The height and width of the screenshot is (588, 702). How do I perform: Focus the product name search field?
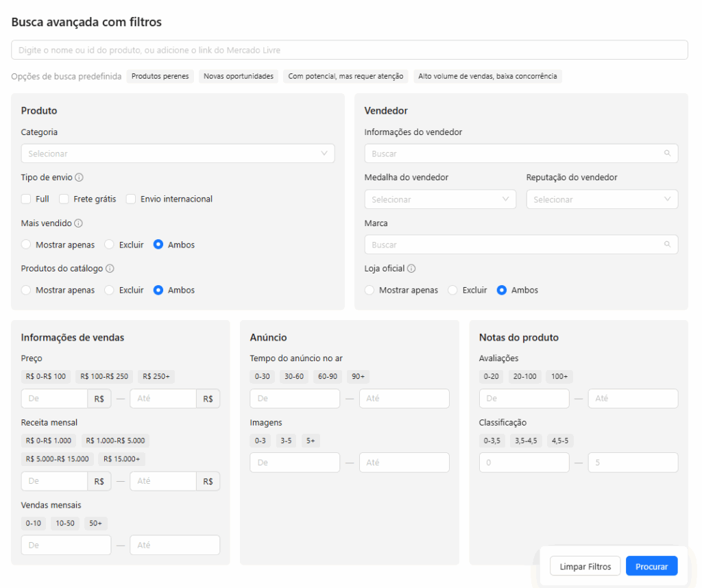click(349, 50)
